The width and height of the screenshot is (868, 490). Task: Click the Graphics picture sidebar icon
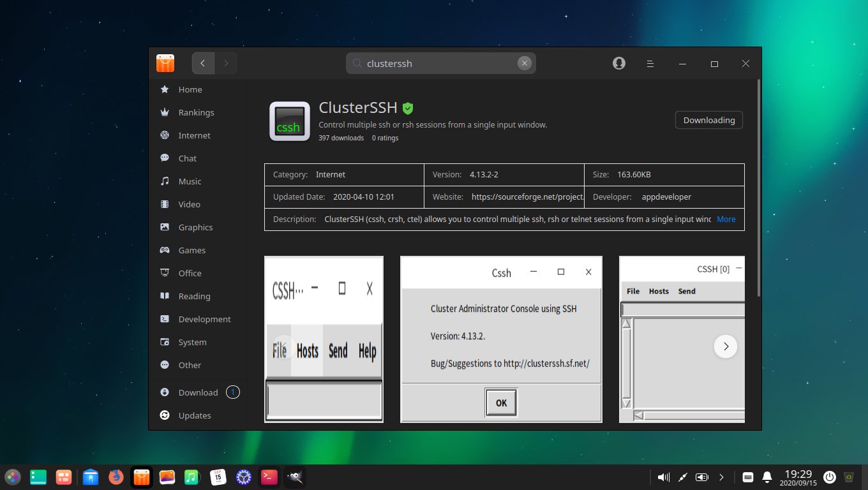click(x=165, y=227)
